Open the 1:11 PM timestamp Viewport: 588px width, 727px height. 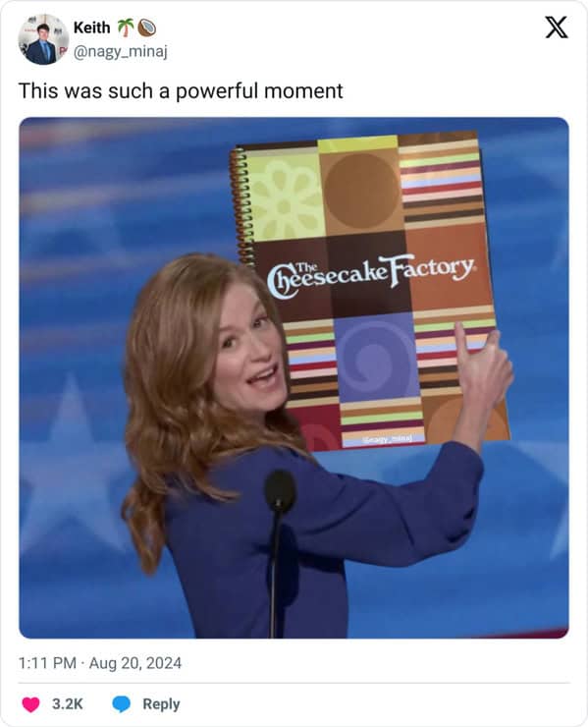pos(47,663)
